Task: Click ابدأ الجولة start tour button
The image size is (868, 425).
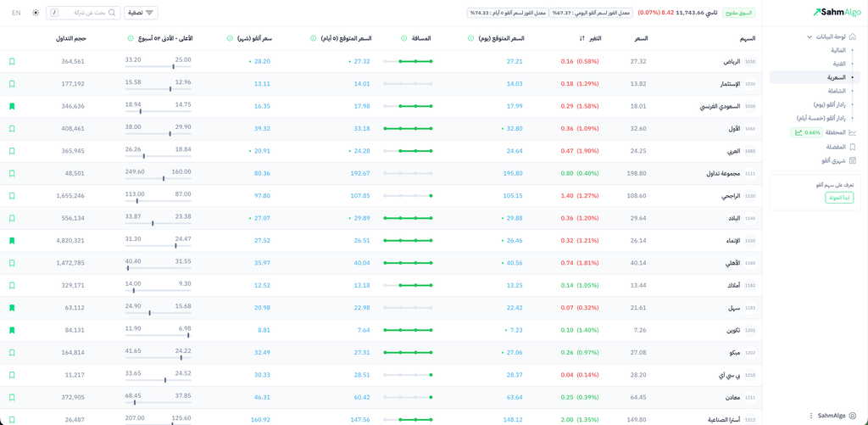Action: [839, 198]
